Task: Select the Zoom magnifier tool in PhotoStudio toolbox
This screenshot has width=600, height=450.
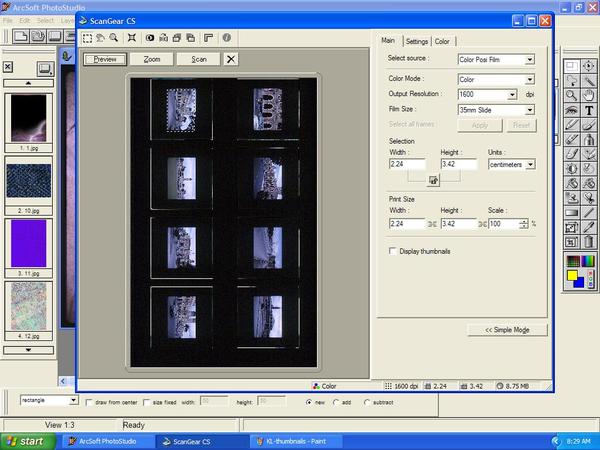Action: click(571, 96)
